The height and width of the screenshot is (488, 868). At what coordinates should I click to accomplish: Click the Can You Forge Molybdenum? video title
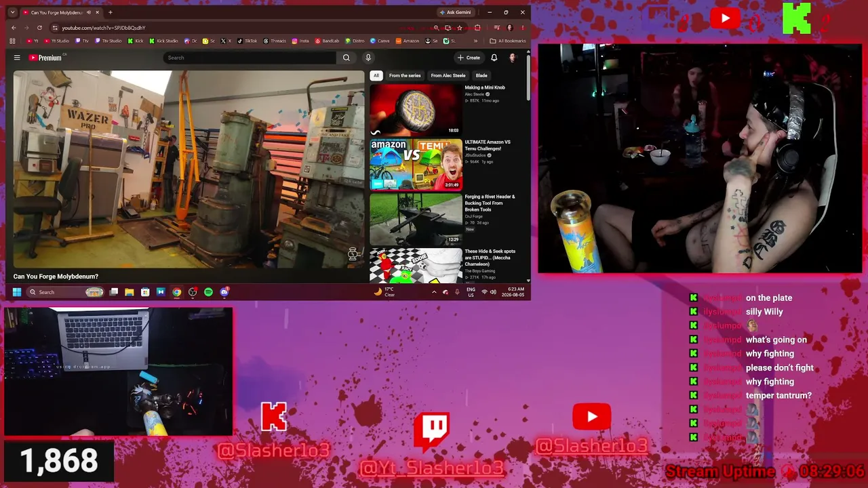point(56,277)
